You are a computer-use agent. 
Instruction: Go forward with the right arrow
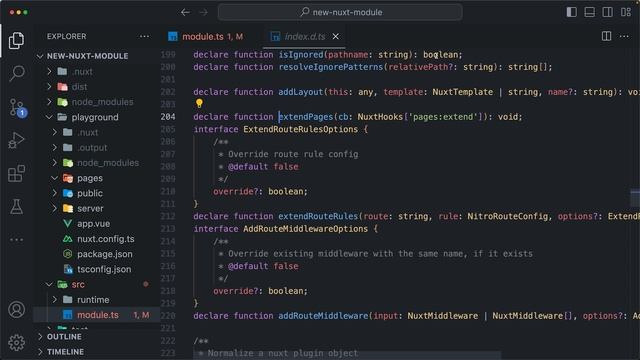click(x=203, y=12)
